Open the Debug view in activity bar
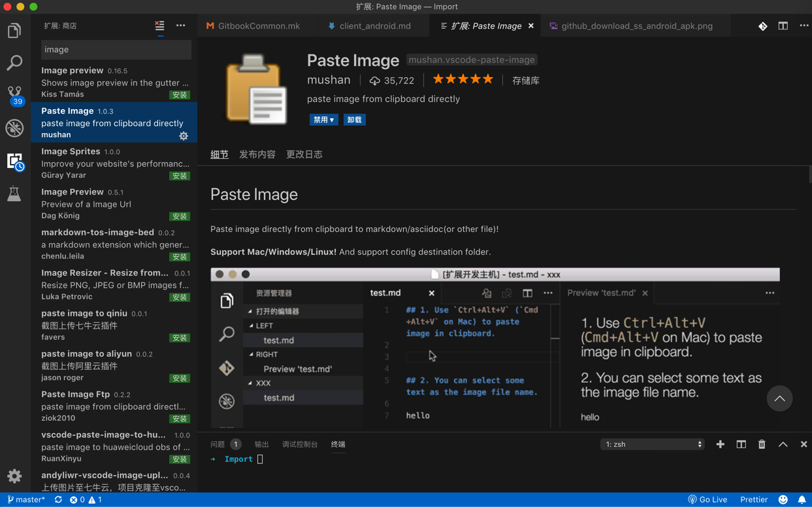Image resolution: width=812 pixels, height=507 pixels. (x=14, y=128)
